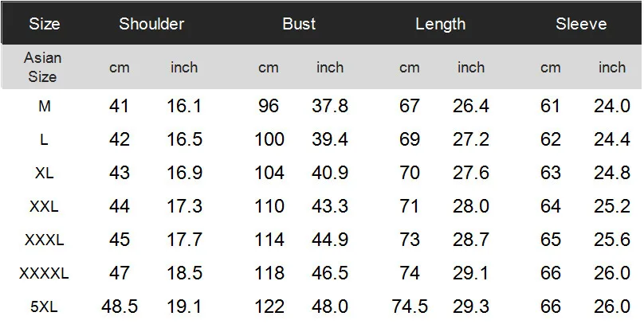Click the 25.6 sleeve inch value
Image resolution: width=644 pixels, height=324 pixels.
(612, 240)
